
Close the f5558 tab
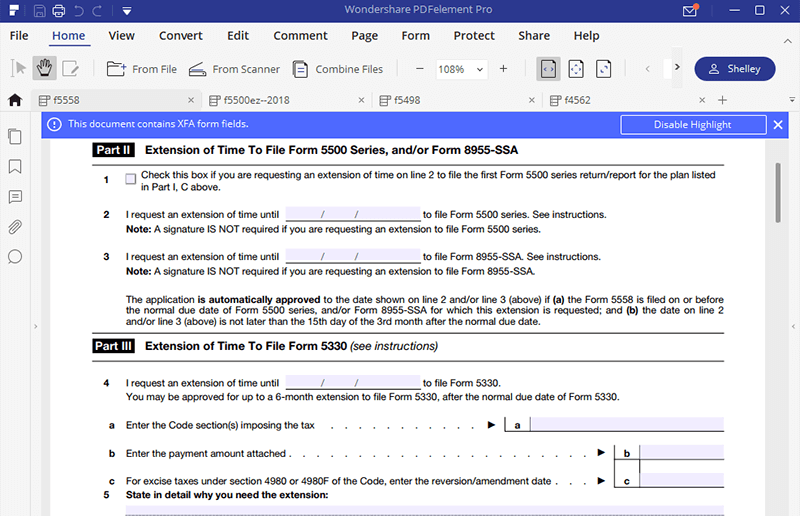click(x=191, y=100)
